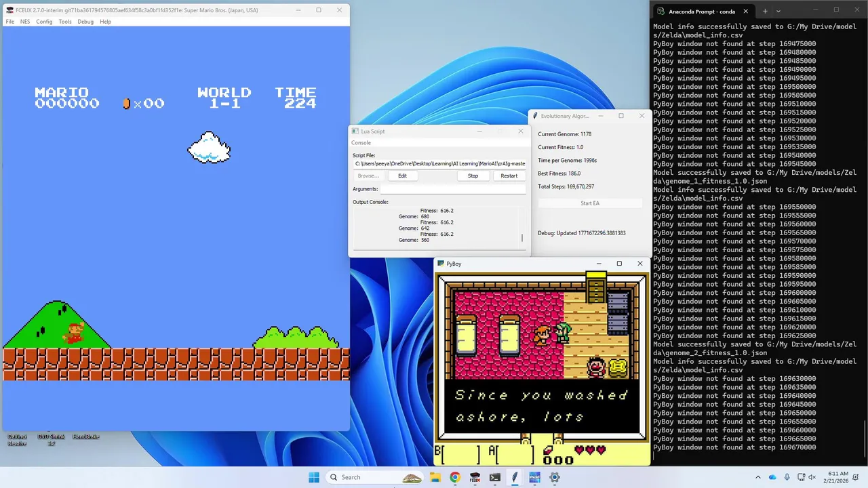Click the Edit button in Lua Script

tap(402, 176)
